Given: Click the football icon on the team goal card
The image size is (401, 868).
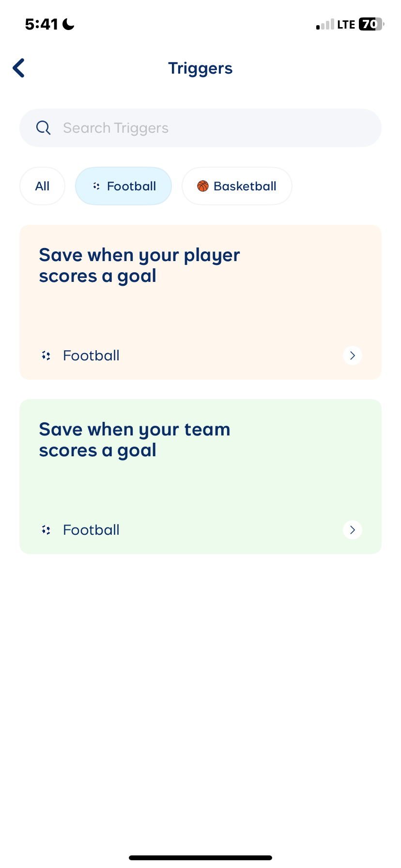Looking at the screenshot, I should [46, 529].
